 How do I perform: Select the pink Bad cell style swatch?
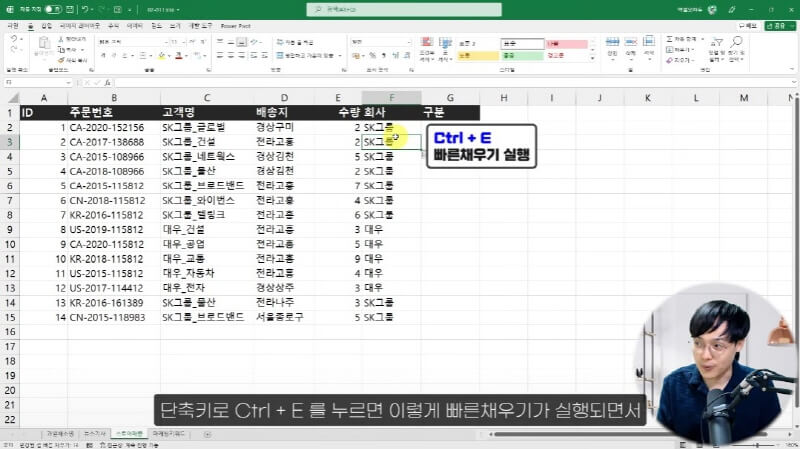(x=566, y=44)
